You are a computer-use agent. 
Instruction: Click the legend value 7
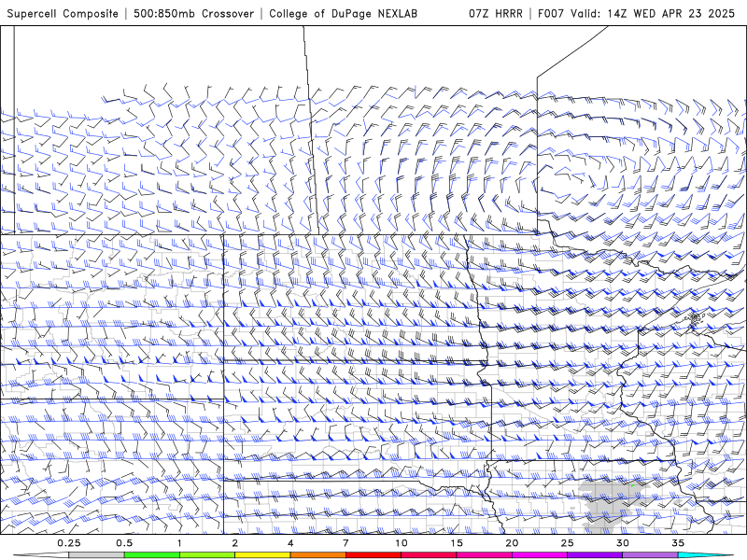(345, 543)
